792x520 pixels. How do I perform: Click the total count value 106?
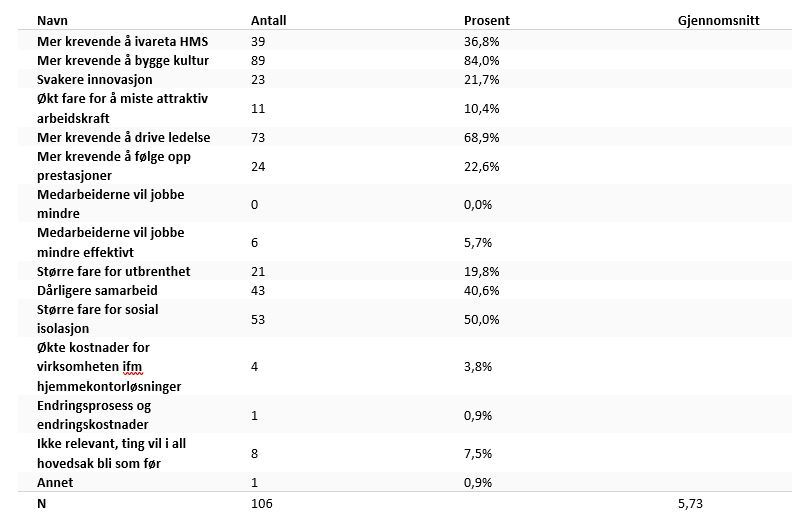262,503
